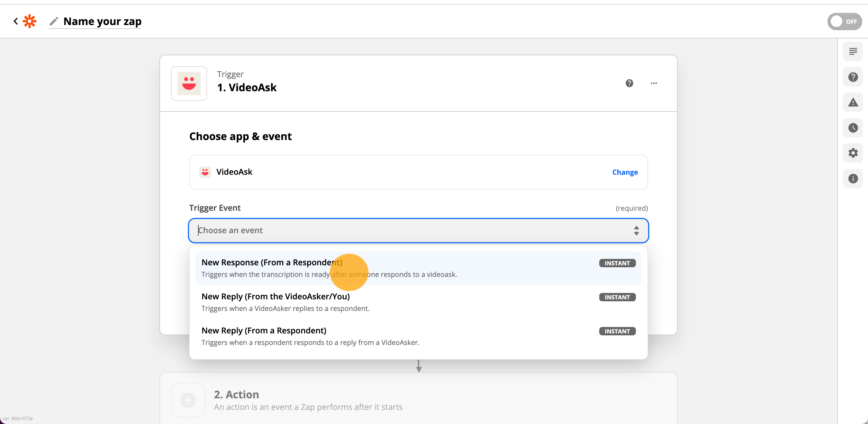Open the sidebar help icon
Image resolution: width=868 pixels, height=424 pixels.
[853, 77]
